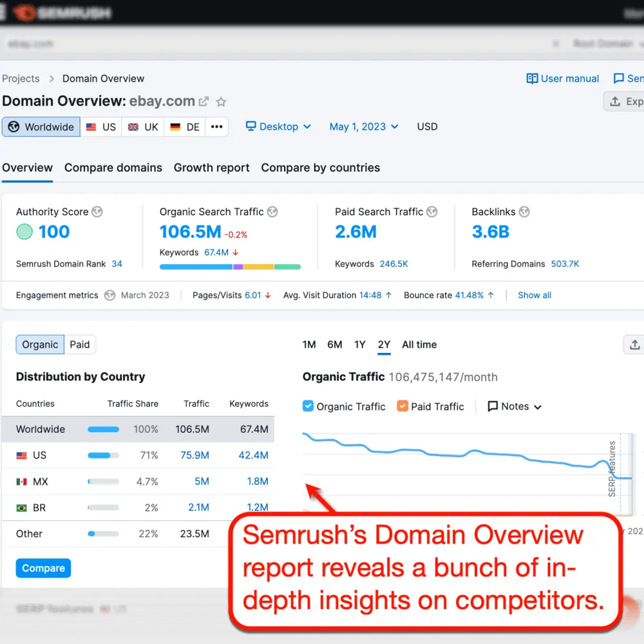Image resolution: width=644 pixels, height=644 pixels.
Task: Click Organic Search Traffic globe icon
Action: (x=272, y=211)
